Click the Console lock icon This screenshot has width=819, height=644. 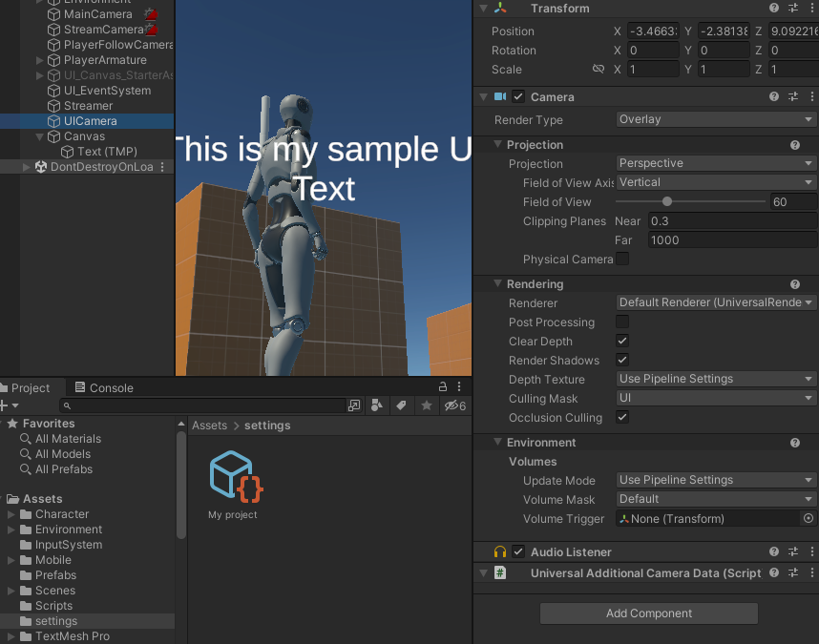(x=442, y=385)
